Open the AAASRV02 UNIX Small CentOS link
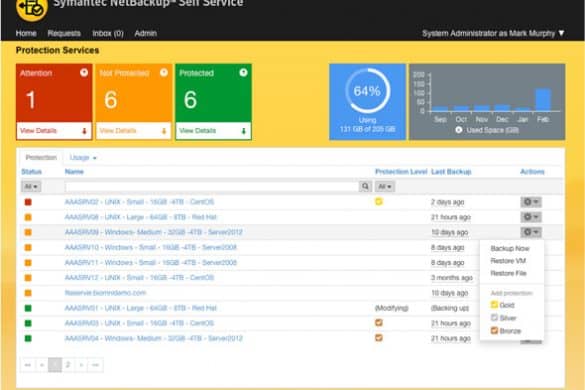Screen dimensions: 585x390 pyautogui.click(x=140, y=202)
